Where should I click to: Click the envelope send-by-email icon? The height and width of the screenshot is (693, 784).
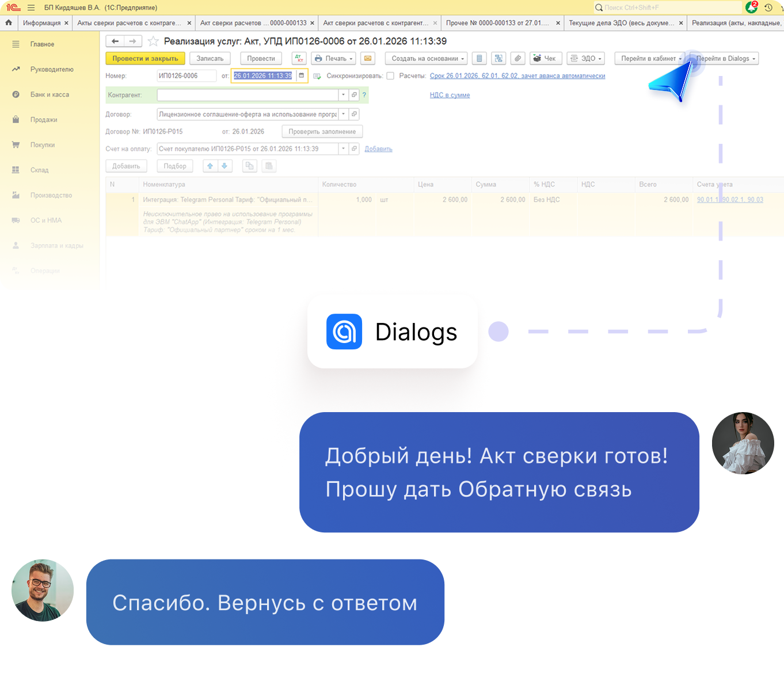click(368, 59)
